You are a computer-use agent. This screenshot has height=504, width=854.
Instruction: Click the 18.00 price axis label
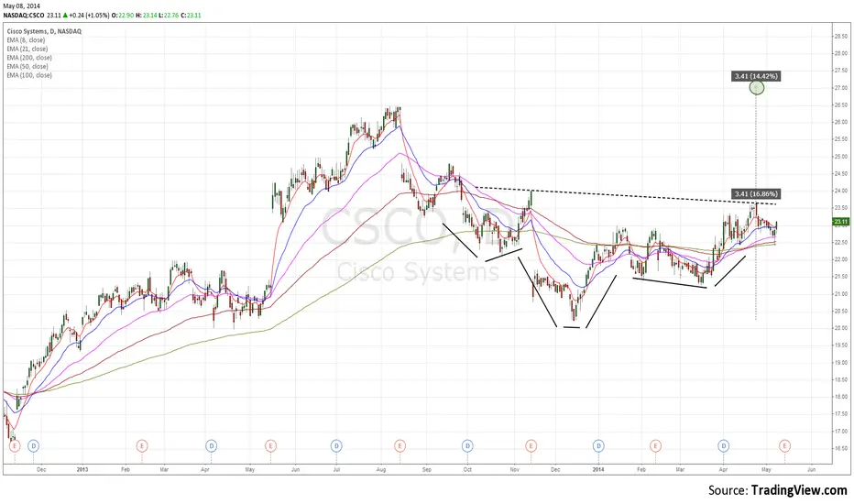tap(840, 397)
